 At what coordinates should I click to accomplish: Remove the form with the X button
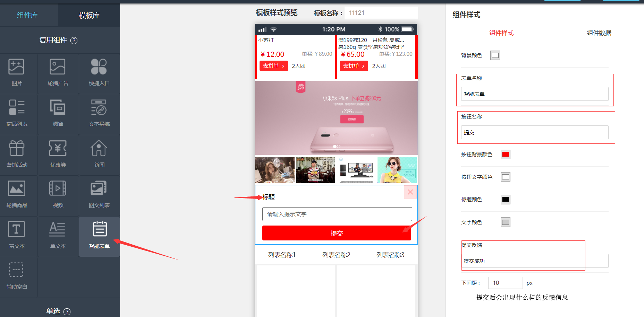pos(410,192)
